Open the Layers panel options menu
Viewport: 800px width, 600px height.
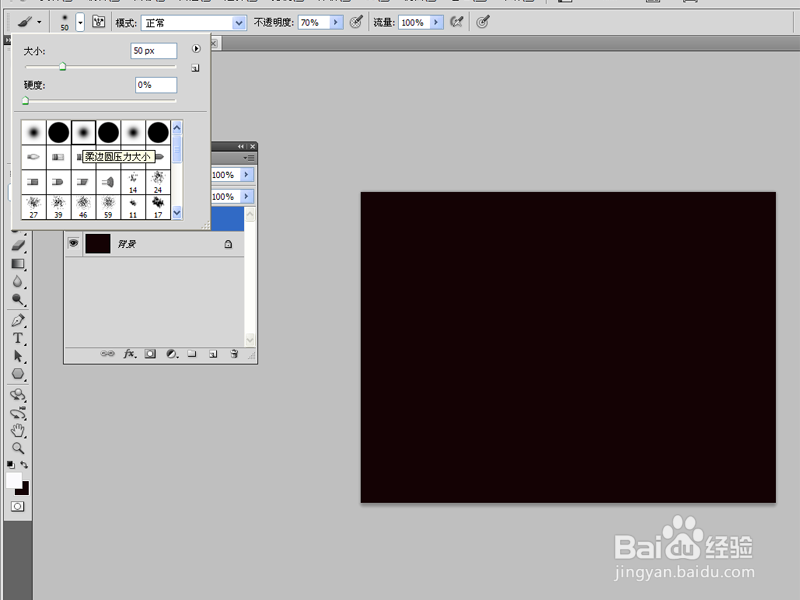(x=249, y=158)
